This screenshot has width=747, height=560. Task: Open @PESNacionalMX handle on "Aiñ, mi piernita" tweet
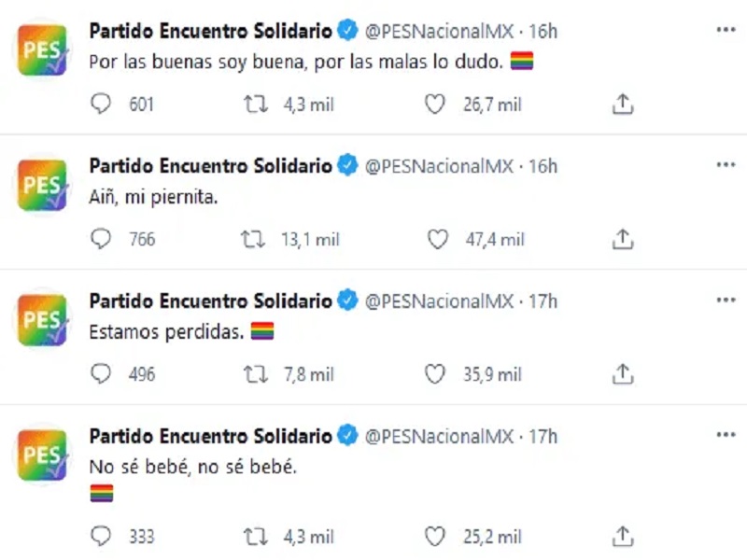[x=439, y=166]
